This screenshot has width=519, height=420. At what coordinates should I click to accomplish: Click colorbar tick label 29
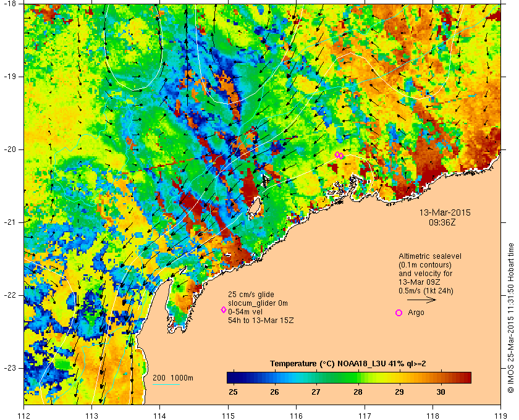pos(399,392)
